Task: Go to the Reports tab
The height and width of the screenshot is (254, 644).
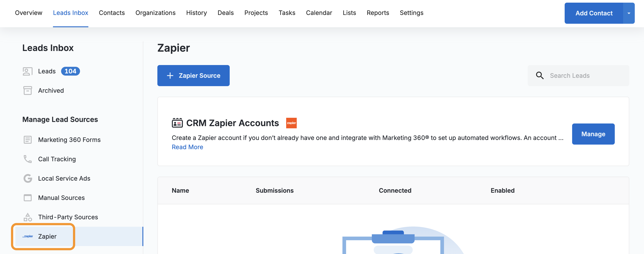Action: point(378,13)
